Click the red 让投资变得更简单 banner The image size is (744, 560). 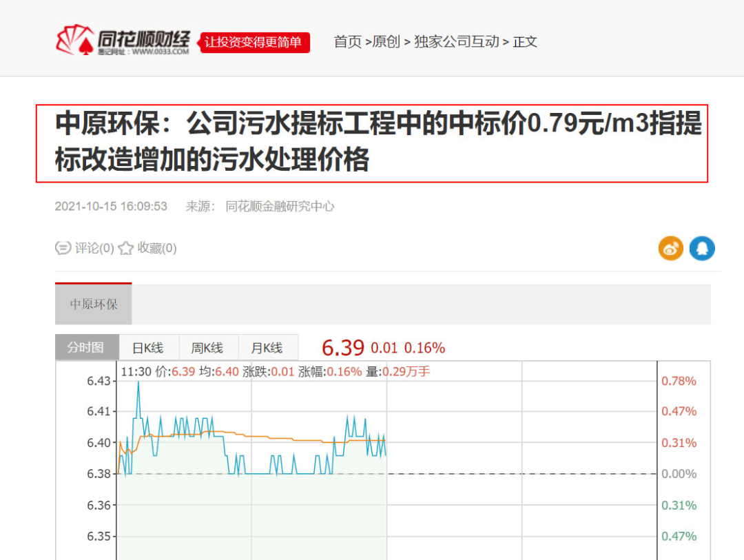[254, 42]
